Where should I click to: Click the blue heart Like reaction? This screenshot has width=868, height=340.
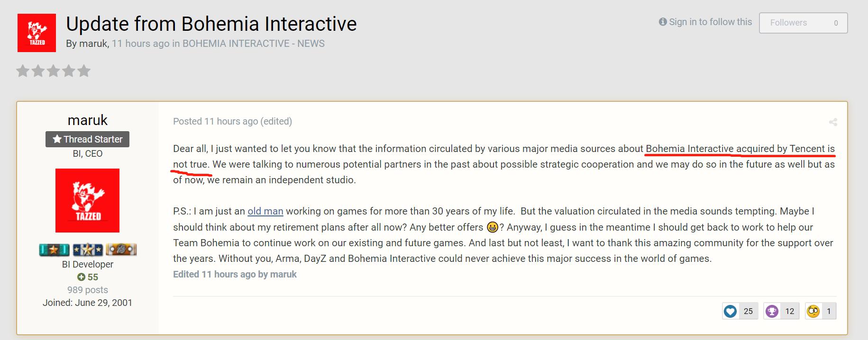click(731, 311)
